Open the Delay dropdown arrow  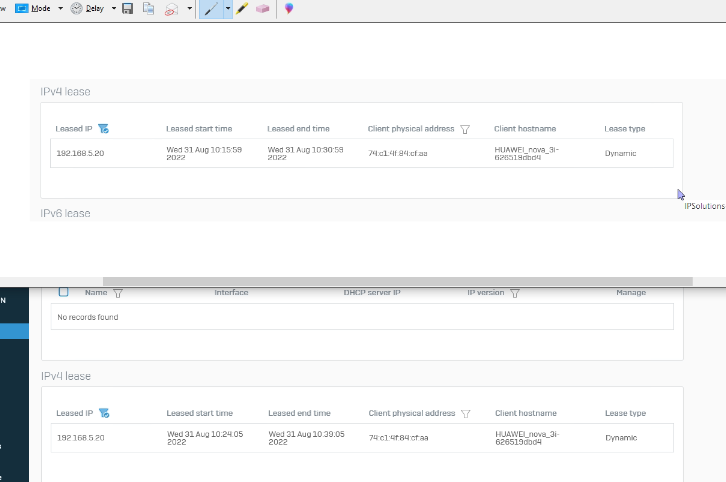[x=113, y=8]
